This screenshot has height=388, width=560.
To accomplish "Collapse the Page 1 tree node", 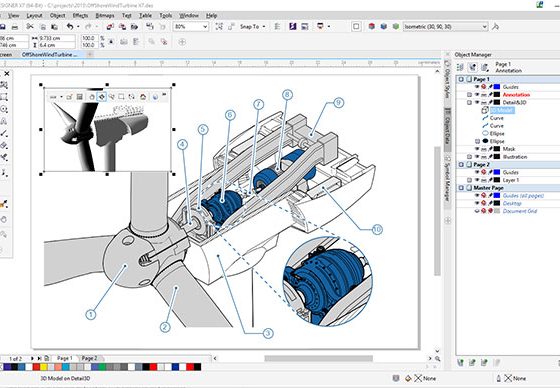I will tap(461, 79).
